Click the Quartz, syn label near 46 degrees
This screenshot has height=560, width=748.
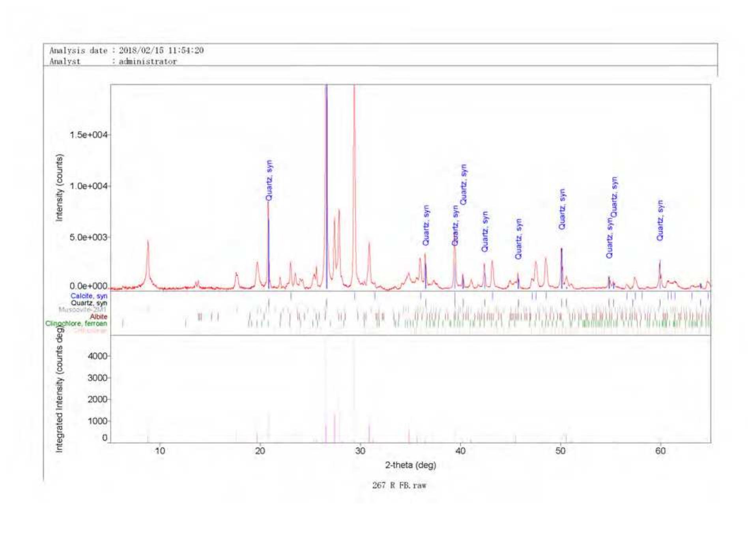click(518, 239)
